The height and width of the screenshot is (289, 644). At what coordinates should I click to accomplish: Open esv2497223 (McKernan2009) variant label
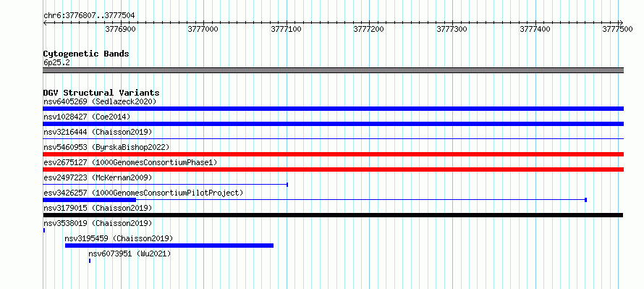tap(98, 177)
